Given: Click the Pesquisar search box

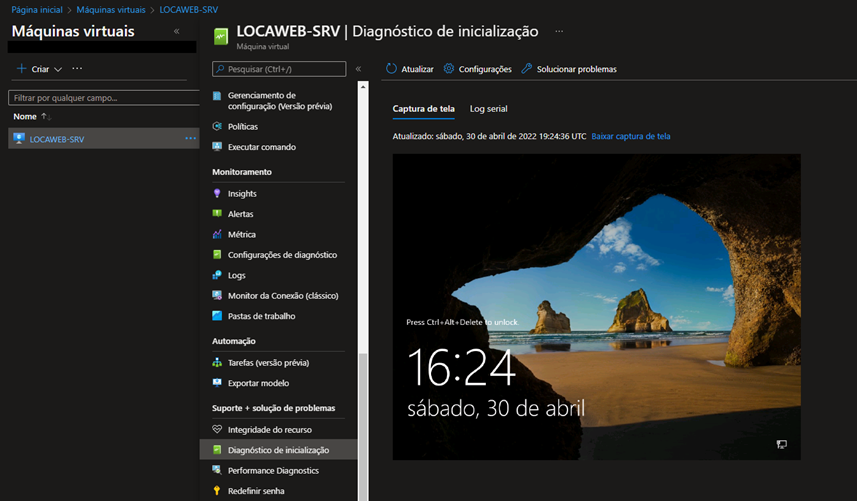Looking at the screenshot, I should pyautogui.click(x=279, y=69).
